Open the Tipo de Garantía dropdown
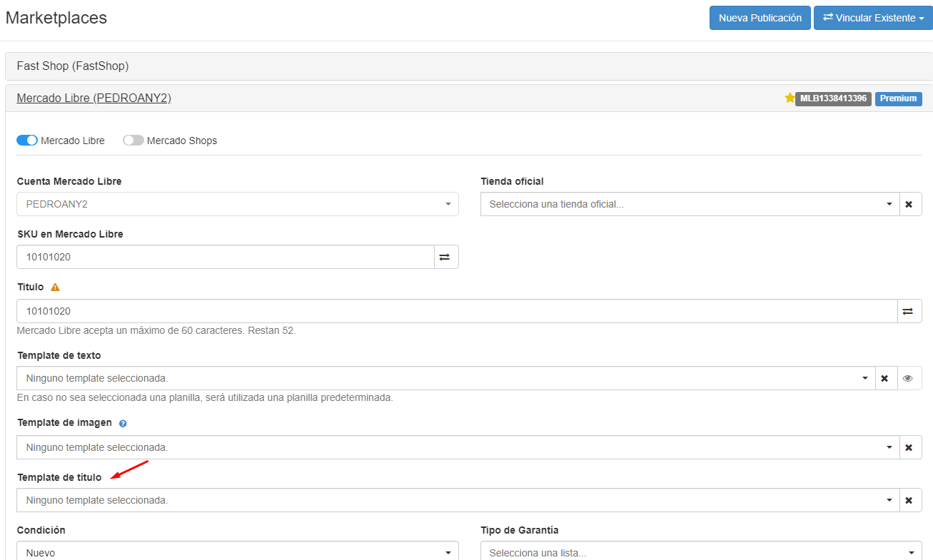The image size is (933, 560). tap(701, 551)
